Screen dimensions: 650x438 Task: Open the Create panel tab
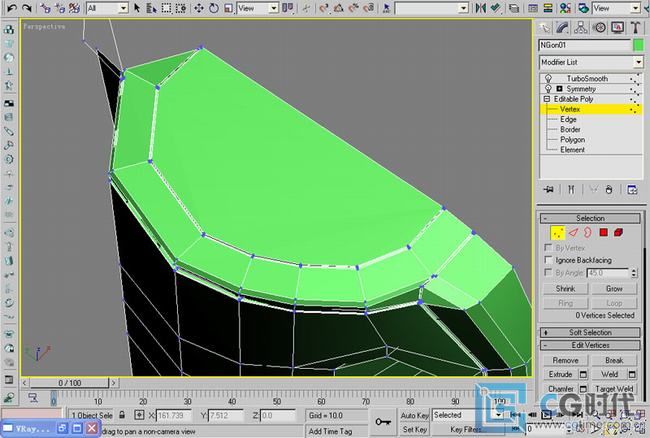[x=544, y=28]
